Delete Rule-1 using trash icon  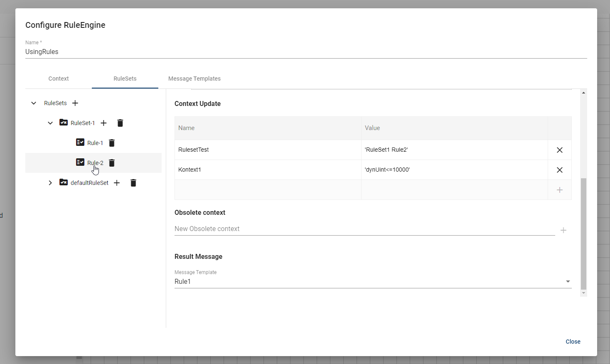point(112,143)
